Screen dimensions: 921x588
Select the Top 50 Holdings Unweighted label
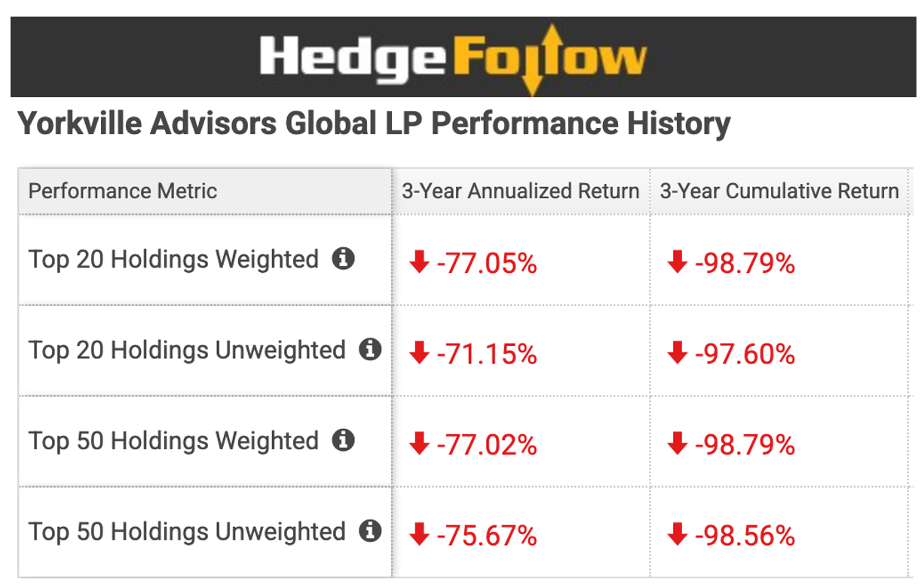(x=187, y=532)
